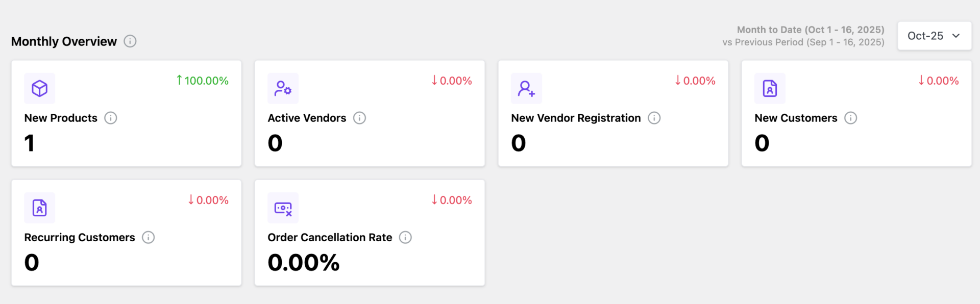
Task: Show info tooltip for Order Cancellation Rate
Action: [405, 237]
